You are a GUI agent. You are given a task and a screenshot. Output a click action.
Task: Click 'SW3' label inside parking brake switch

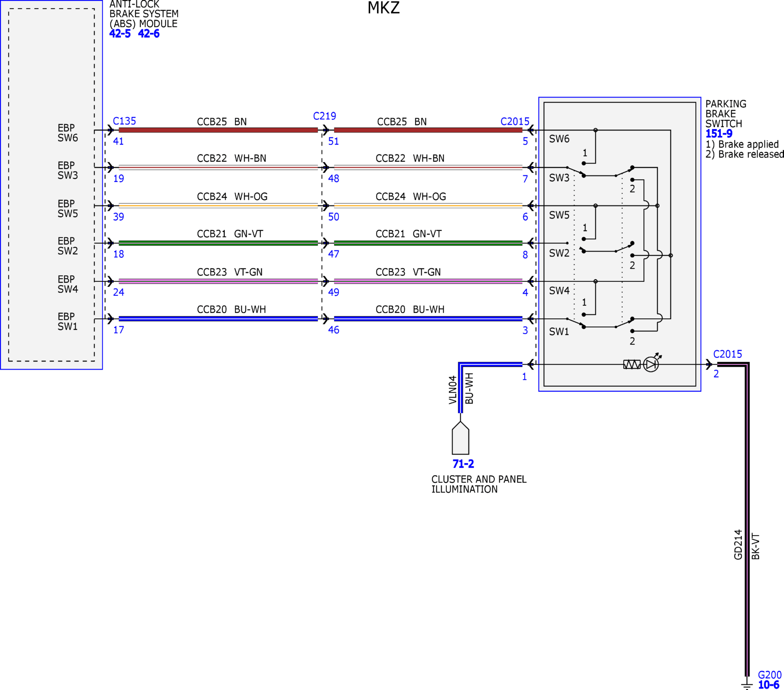(x=559, y=178)
